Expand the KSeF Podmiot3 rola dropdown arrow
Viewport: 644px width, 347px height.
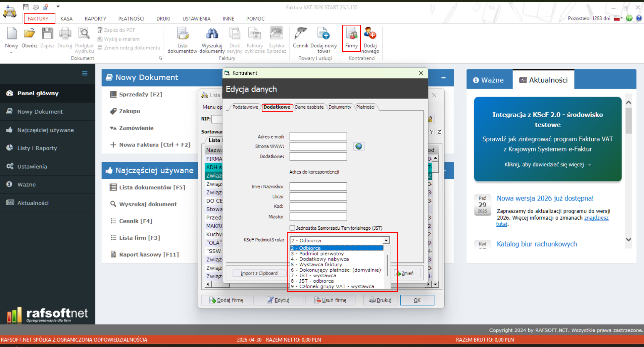tap(386, 240)
